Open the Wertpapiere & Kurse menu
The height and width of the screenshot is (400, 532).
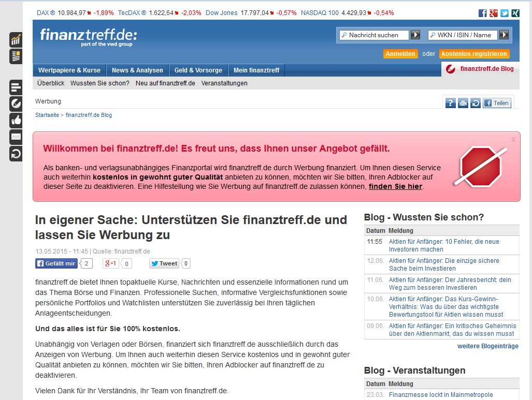coord(69,70)
